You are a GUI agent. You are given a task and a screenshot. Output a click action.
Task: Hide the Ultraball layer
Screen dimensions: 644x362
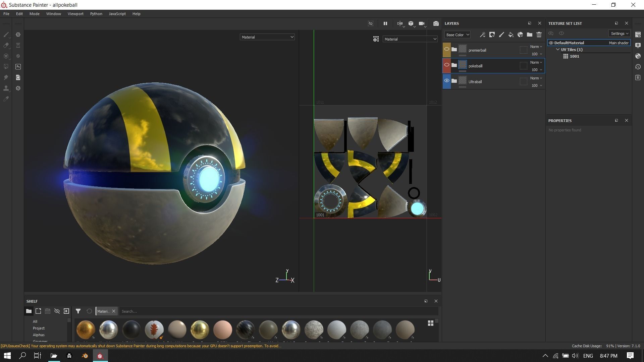446,81
